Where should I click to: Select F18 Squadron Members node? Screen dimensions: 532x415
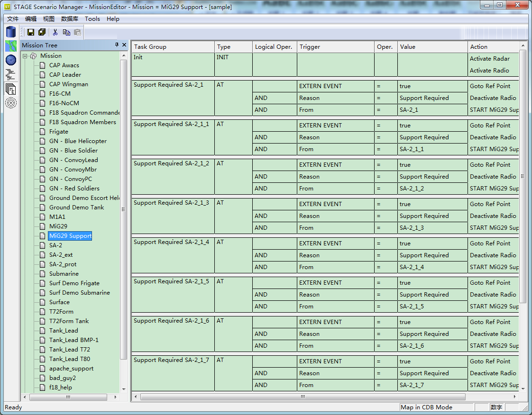(83, 122)
